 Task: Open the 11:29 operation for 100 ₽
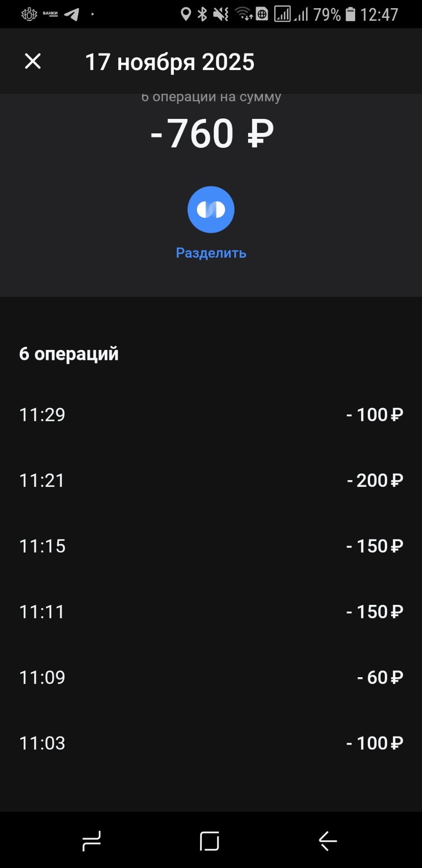(211, 415)
